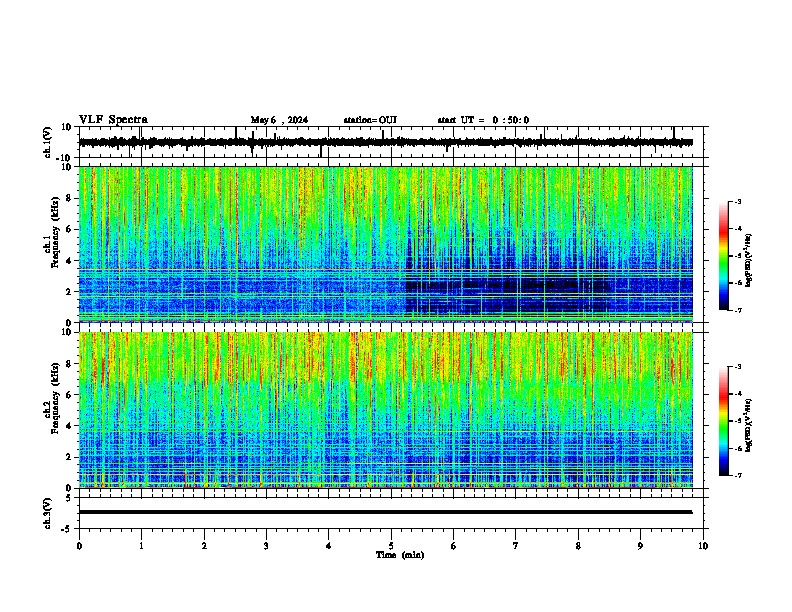Click the "ch.1(V)" axis label
792x612 pixels.
[x=48, y=142]
